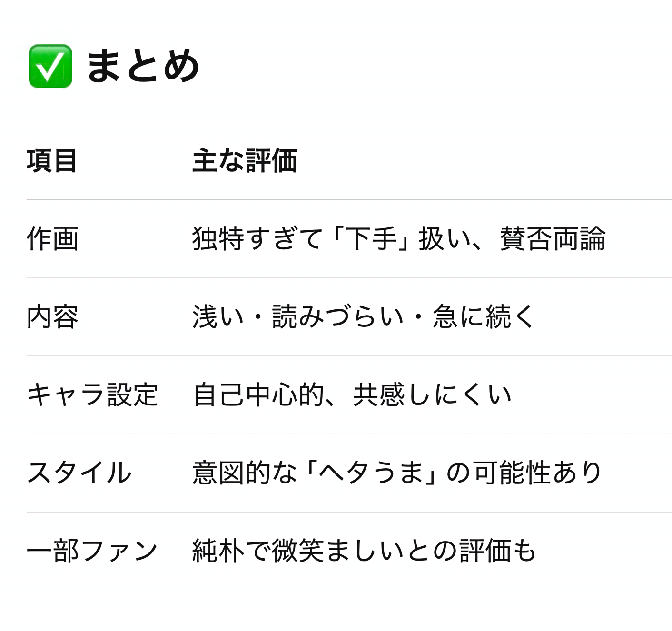Select the スタイル row label
The image size is (672, 631).
pyautogui.click(x=79, y=473)
